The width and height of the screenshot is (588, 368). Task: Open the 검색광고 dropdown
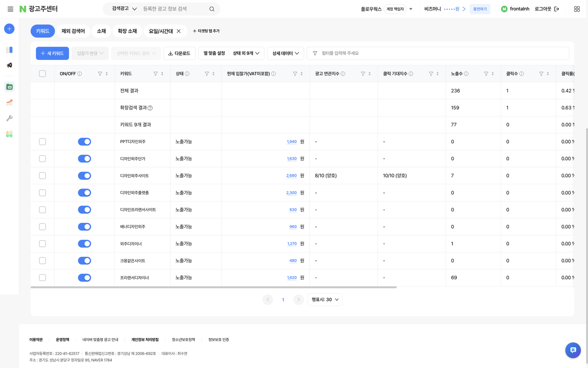tap(125, 9)
